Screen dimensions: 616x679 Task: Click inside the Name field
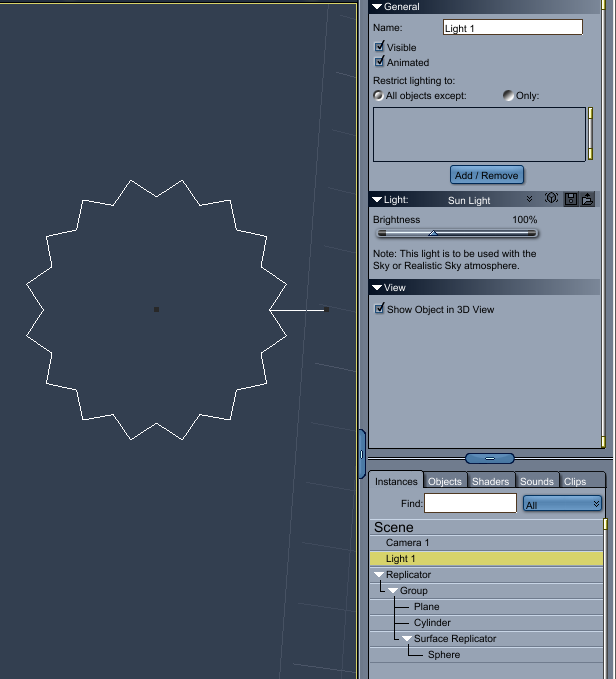pyautogui.click(x=513, y=27)
